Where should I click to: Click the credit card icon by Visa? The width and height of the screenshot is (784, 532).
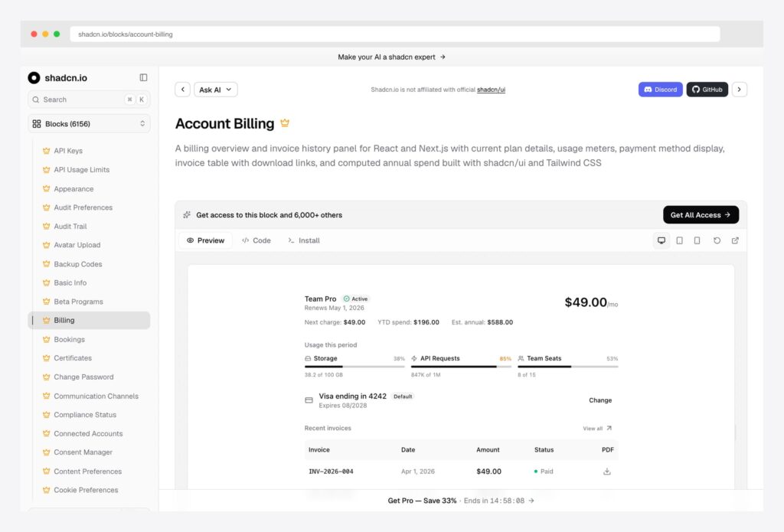pyautogui.click(x=309, y=400)
